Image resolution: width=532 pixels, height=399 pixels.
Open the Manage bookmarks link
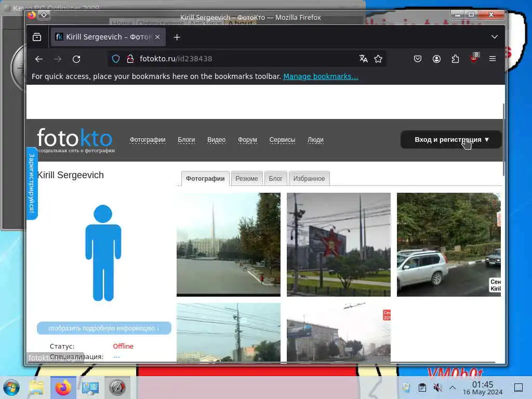pyautogui.click(x=321, y=76)
